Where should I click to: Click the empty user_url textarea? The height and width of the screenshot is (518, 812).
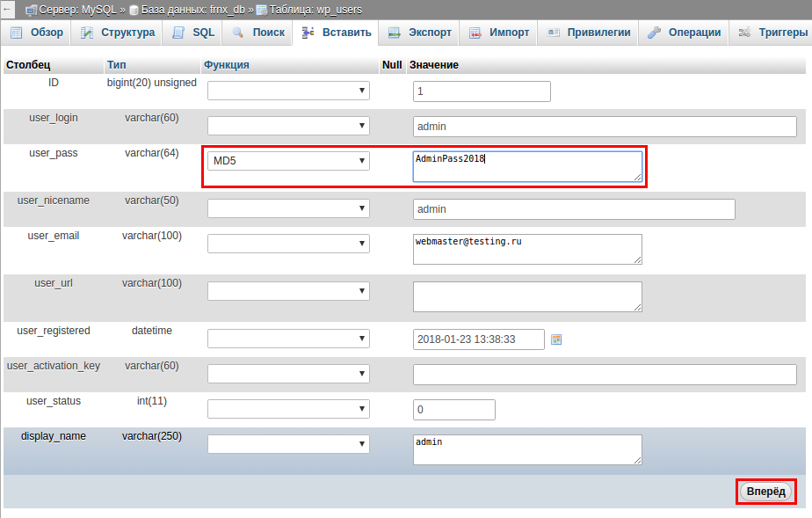point(527,296)
